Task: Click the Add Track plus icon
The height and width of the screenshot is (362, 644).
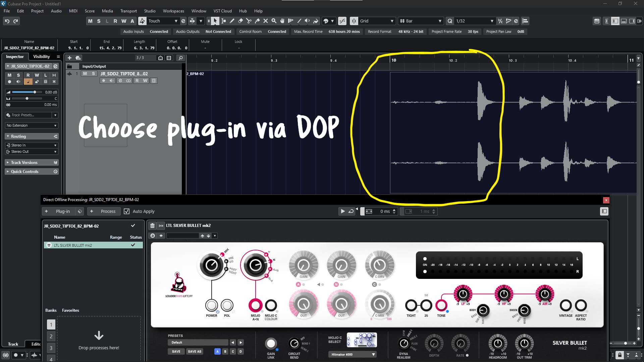Action: [x=70, y=58]
